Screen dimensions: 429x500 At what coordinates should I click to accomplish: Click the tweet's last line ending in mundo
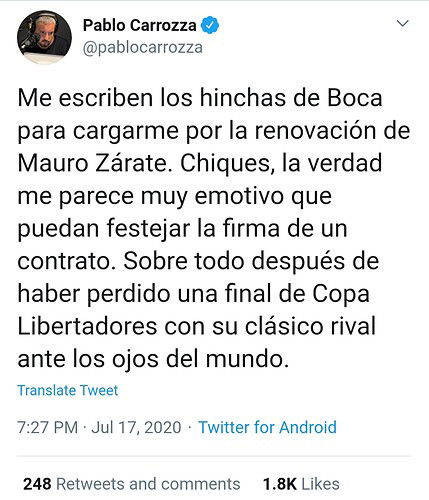(x=153, y=359)
